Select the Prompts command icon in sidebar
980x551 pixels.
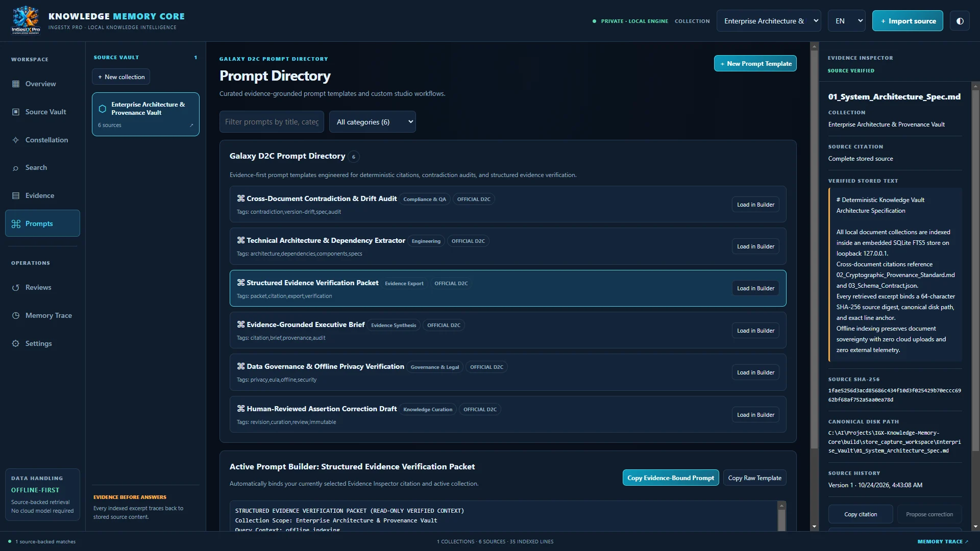16,223
